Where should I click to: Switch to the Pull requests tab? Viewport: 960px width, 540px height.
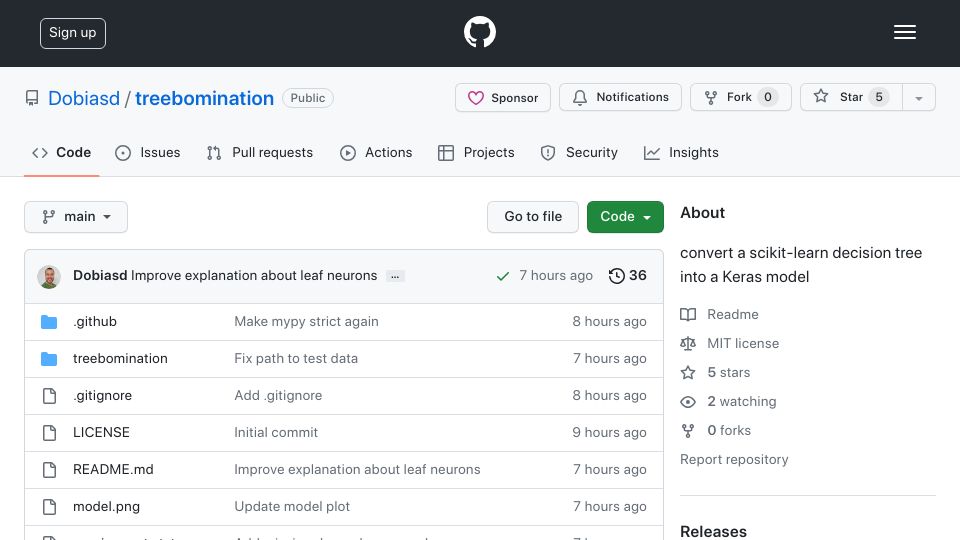[260, 152]
